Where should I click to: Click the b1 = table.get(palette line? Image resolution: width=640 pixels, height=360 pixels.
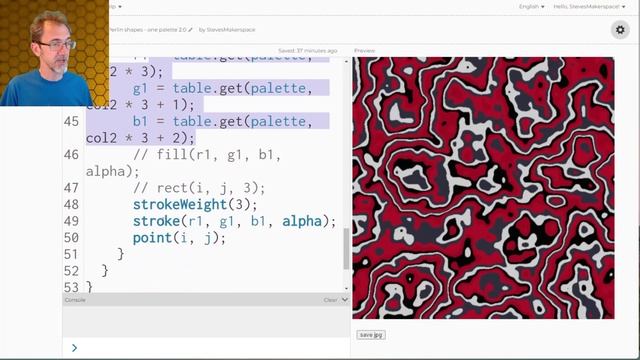point(222,121)
